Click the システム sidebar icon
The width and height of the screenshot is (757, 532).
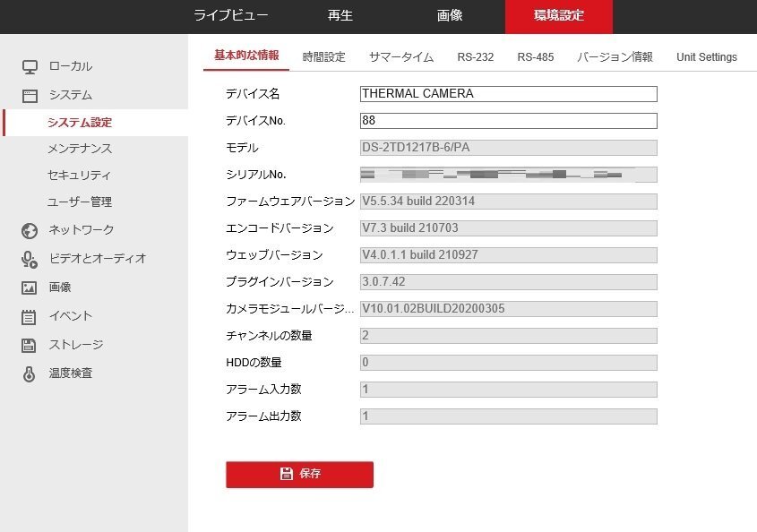pyautogui.click(x=28, y=94)
